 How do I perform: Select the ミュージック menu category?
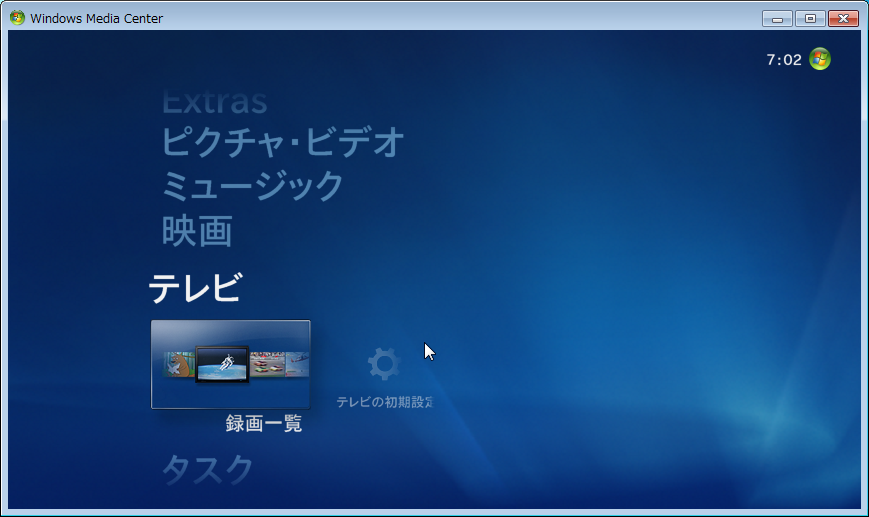point(253,186)
